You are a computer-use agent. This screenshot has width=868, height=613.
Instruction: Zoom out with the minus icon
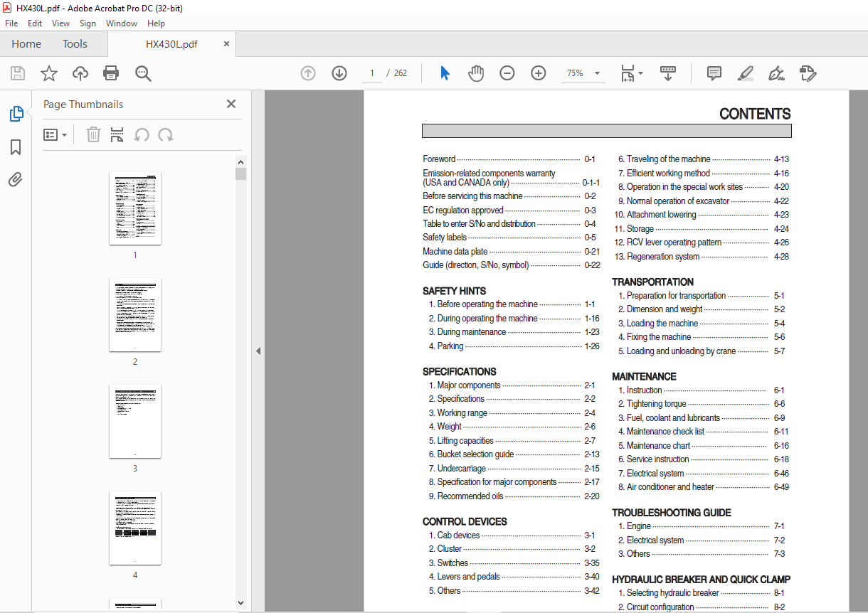[507, 73]
